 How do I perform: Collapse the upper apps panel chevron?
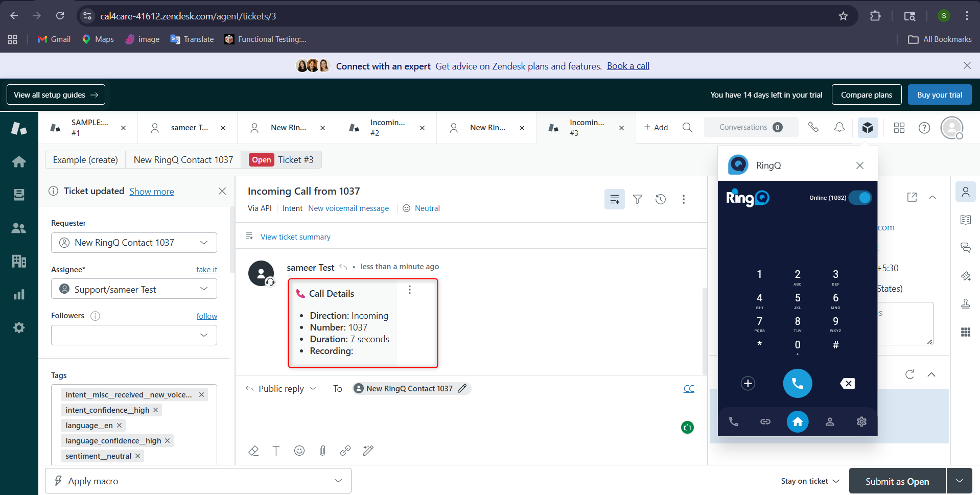click(x=932, y=197)
